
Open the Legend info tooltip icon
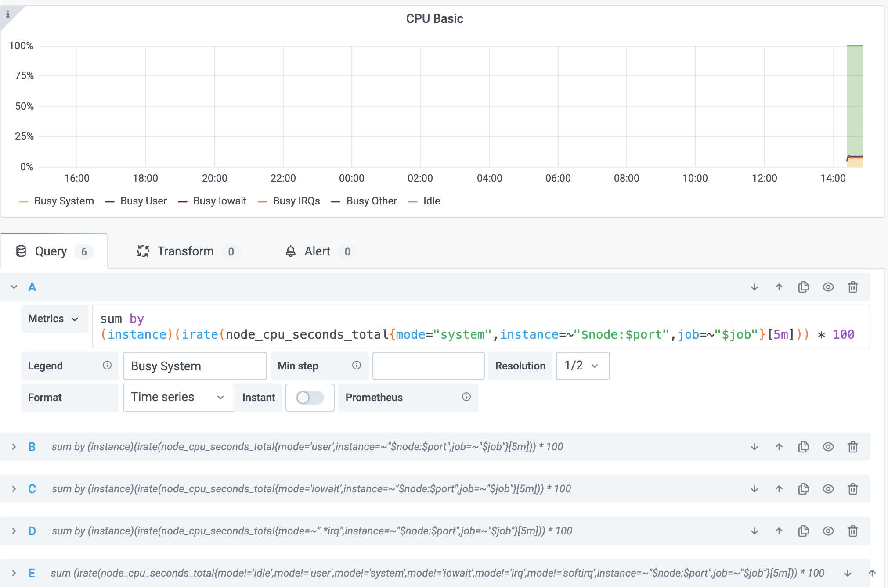[x=107, y=366]
